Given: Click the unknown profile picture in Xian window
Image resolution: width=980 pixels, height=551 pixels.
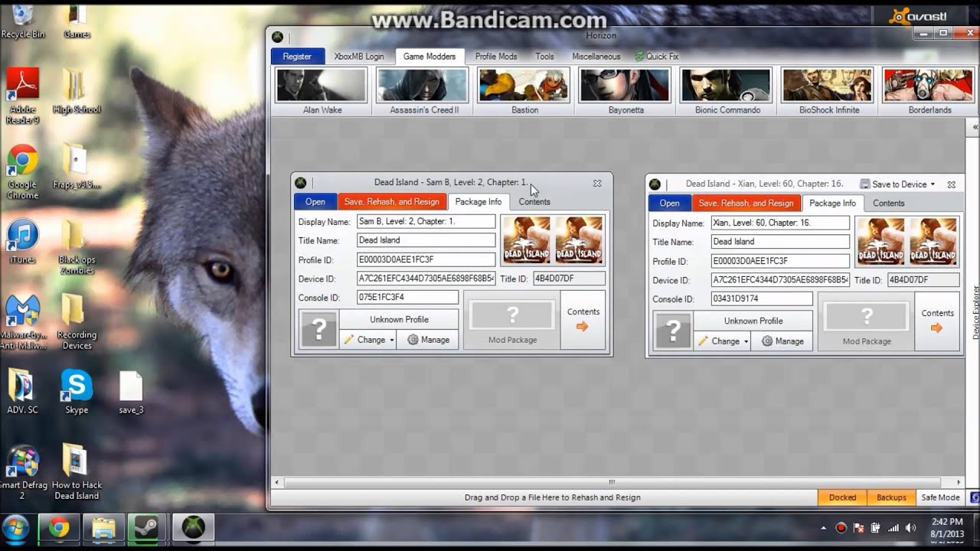Looking at the screenshot, I should coord(674,331).
